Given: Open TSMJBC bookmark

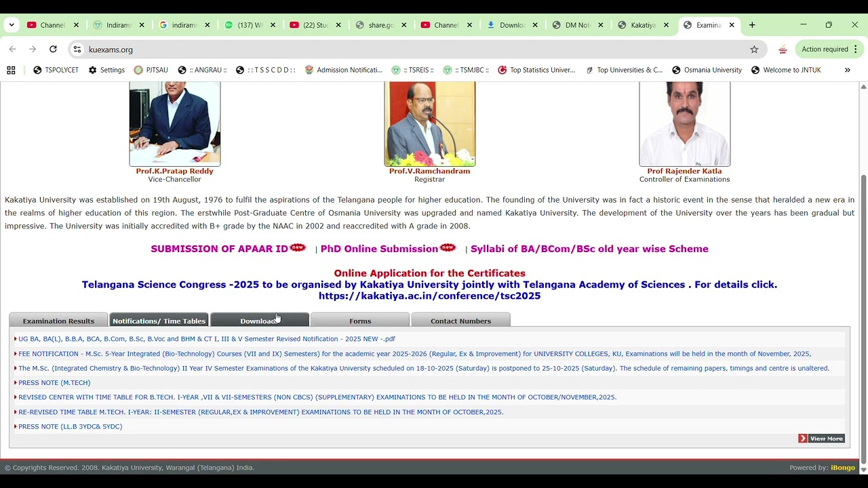Looking at the screenshot, I should pyautogui.click(x=466, y=70).
